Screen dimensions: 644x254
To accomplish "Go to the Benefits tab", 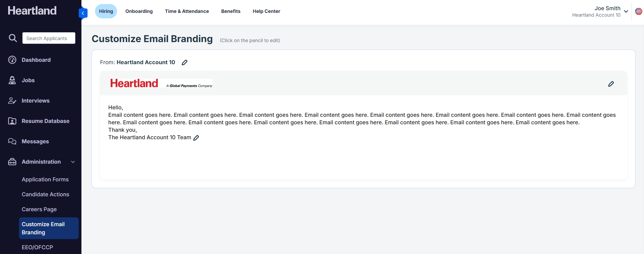I will point(231,11).
